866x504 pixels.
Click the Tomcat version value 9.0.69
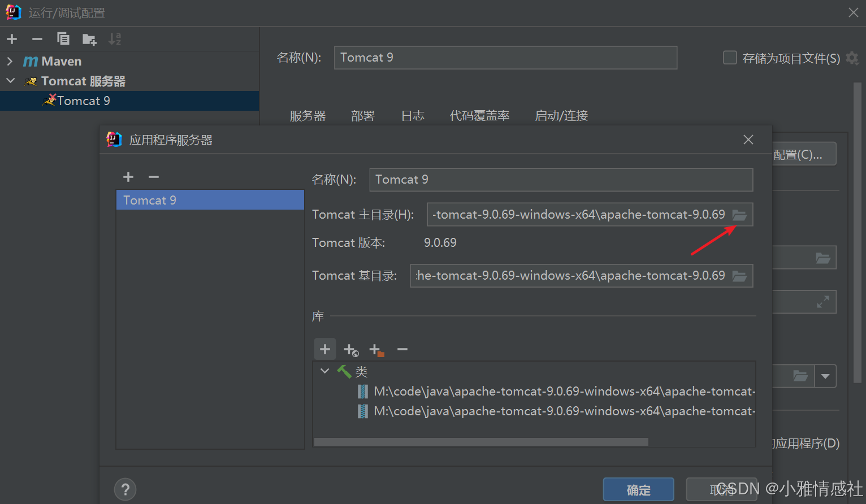[440, 243]
